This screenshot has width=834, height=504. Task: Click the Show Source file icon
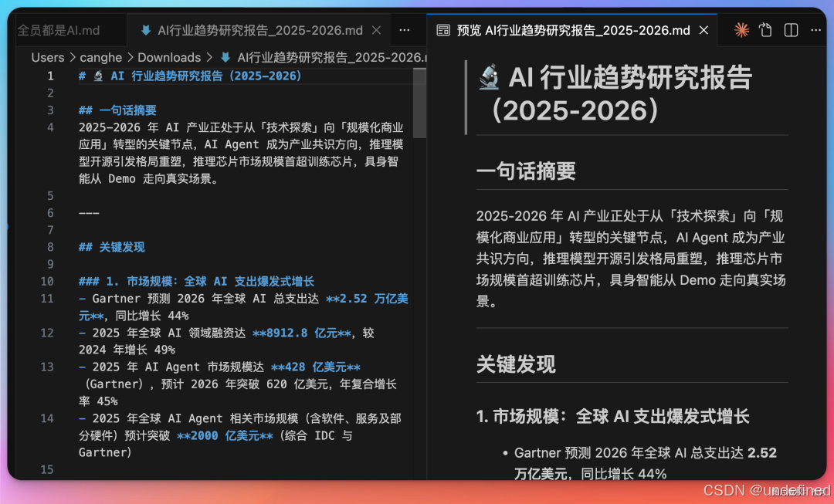[765, 30]
